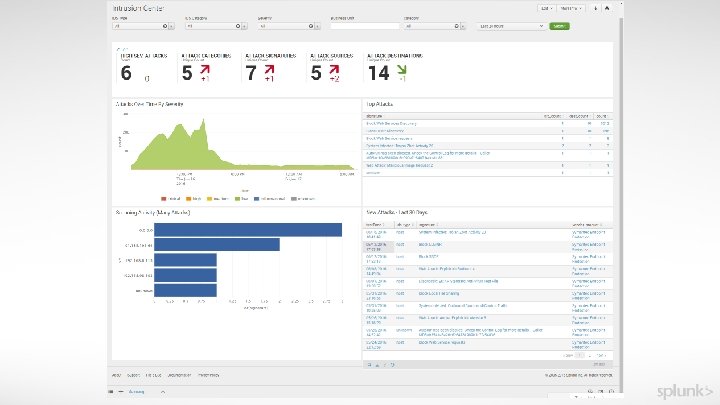
Task: Toggle the critical severity legend swatch
Action: pos(163,199)
